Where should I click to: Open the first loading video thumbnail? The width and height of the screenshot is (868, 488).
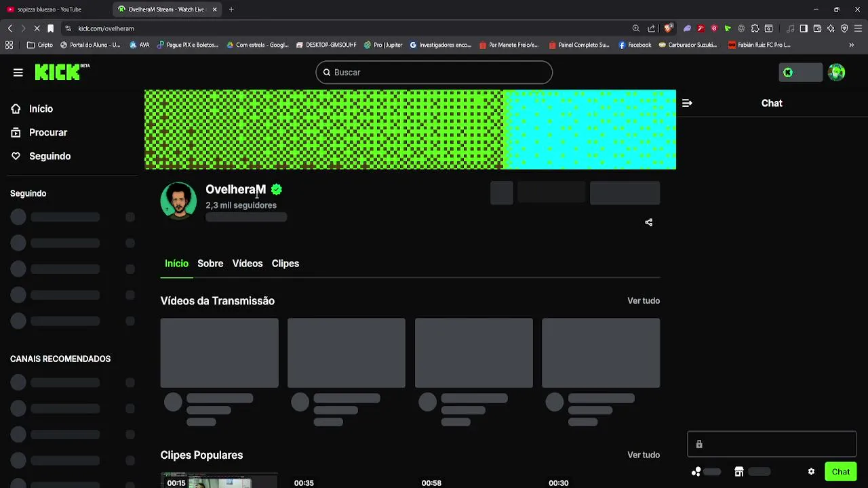tap(220, 353)
